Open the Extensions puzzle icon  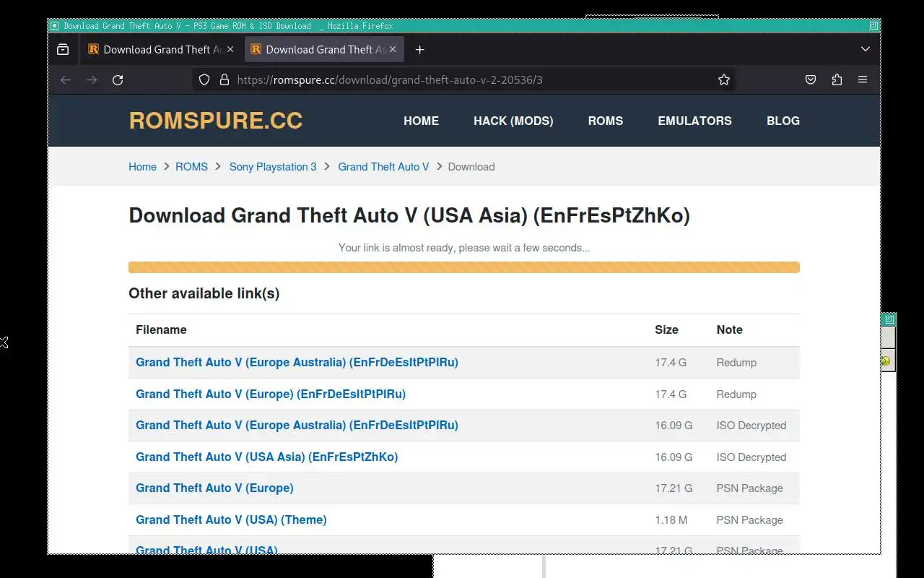pos(837,80)
